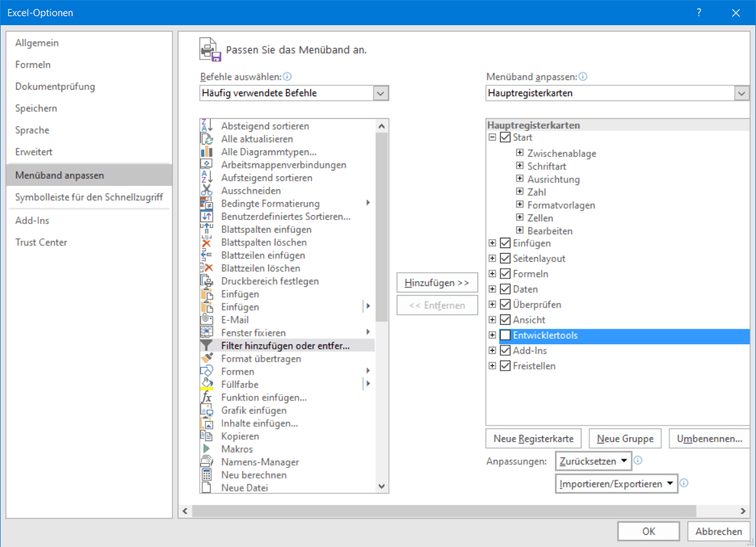The height and width of the screenshot is (547, 756).
Task: Select the Filter funnel icon
Action: pyautogui.click(x=207, y=346)
